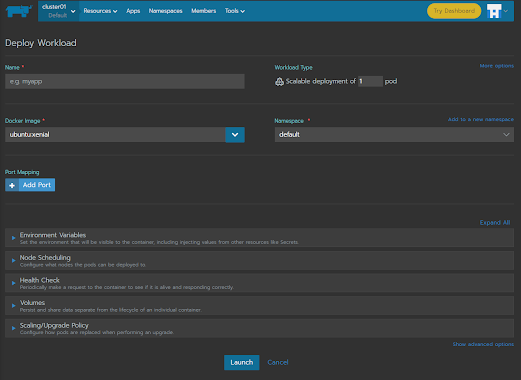Go to the Apps page
This screenshot has width=521, height=380.
coord(133,11)
